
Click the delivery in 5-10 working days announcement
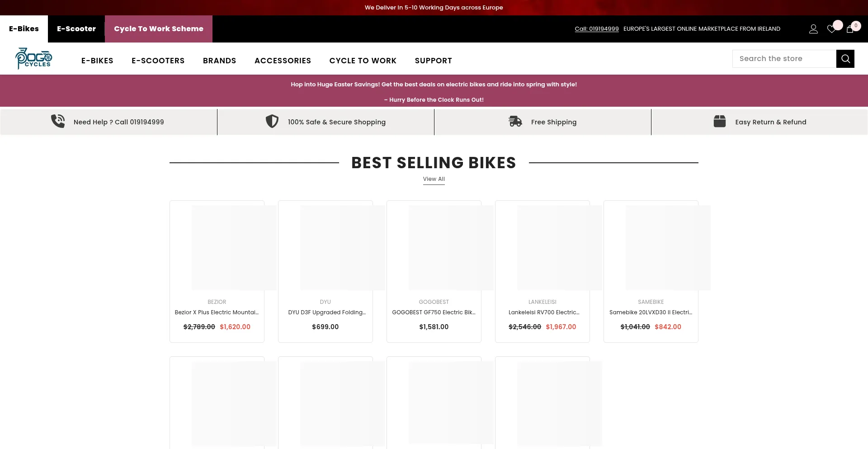pyautogui.click(x=434, y=8)
